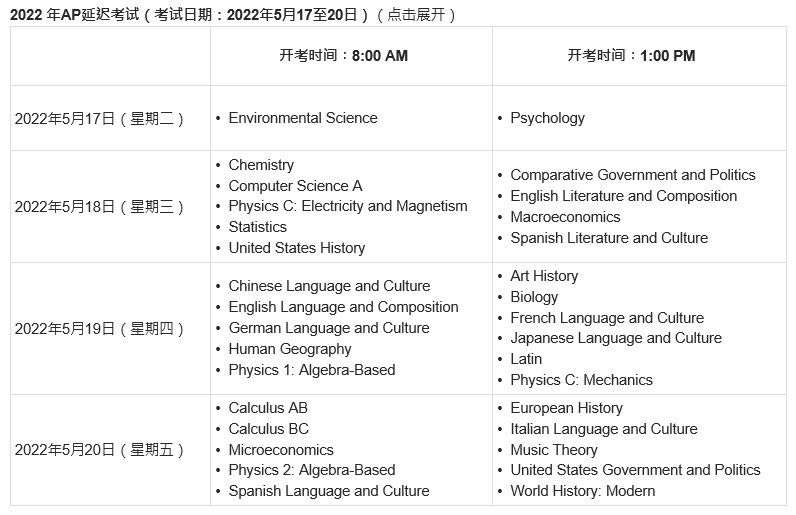Click World History: Modern entry
This screenshot has width=796, height=515.
click(x=582, y=491)
